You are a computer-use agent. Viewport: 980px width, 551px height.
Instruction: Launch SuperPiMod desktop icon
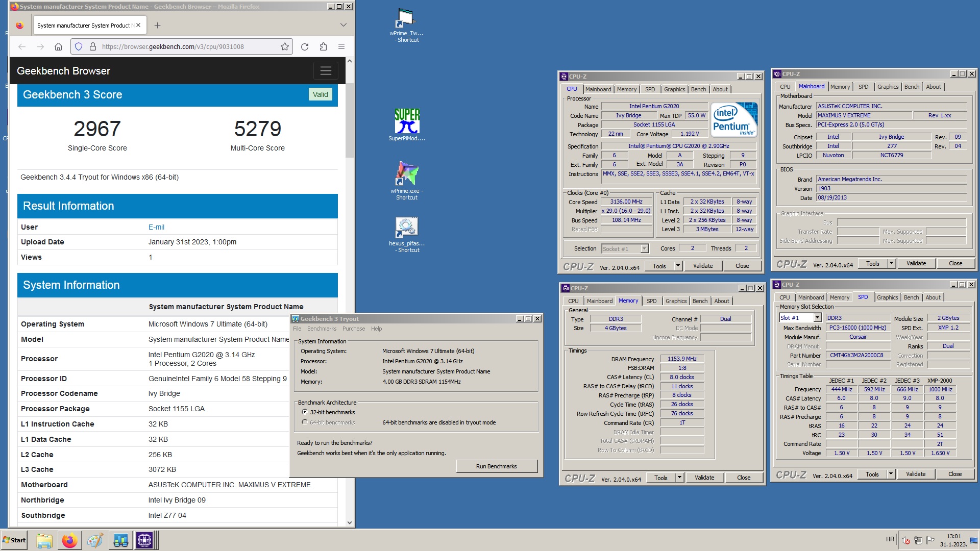(x=406, y=124)
